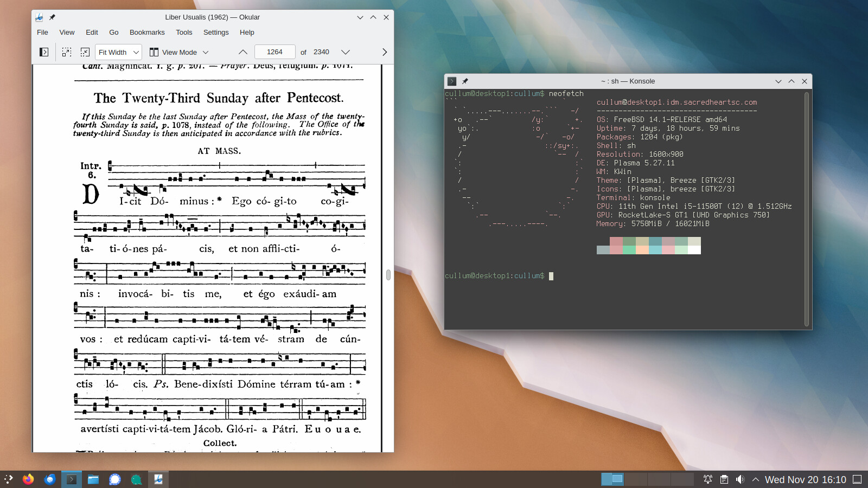Go to next page with down arrow

pyautogui.click(x=346, y=52)
